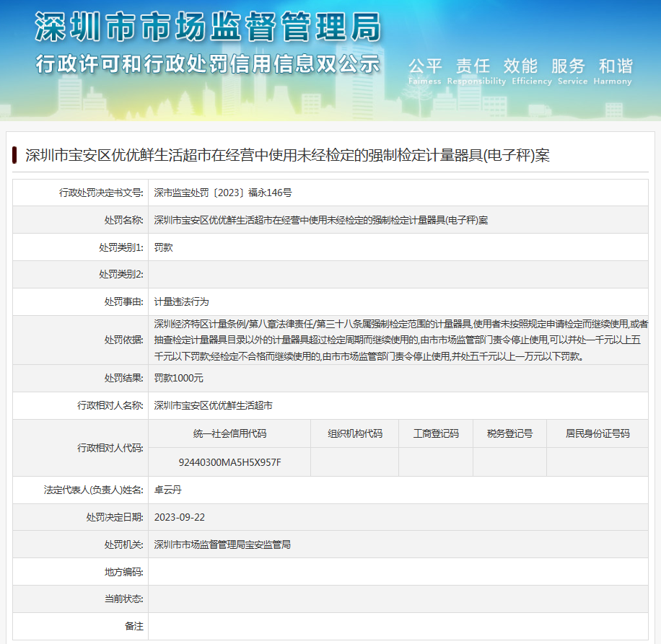Click the 处罚类别1 label
The image size is (661, 644).
[x=121, y=247]
